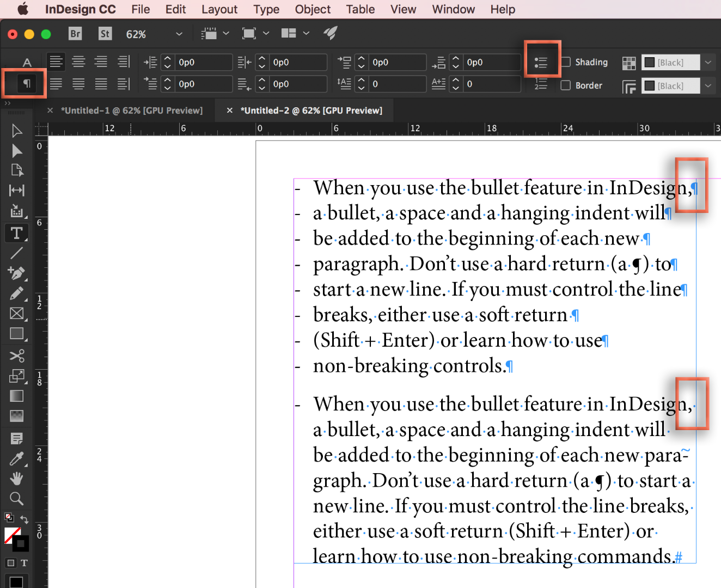Select the Page tool
The image size is (721, 588).
tap(17, 170)
